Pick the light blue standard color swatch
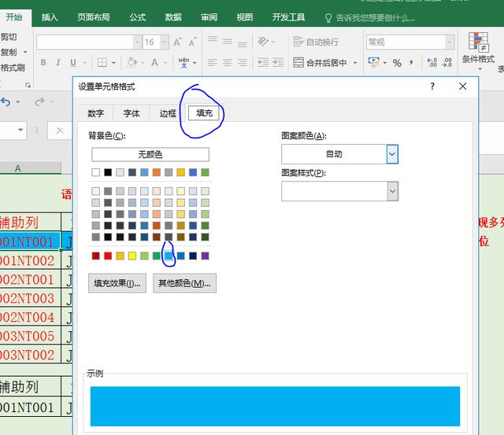 (169, 256)
